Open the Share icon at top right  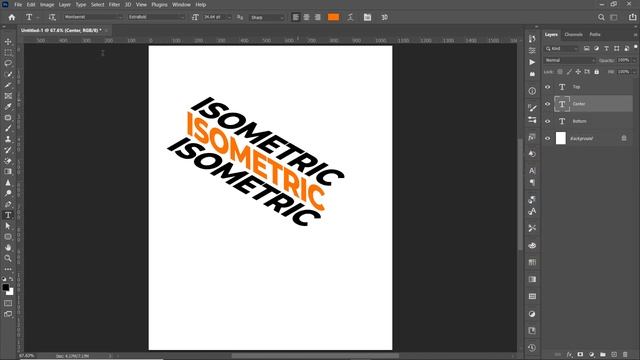tap(632, 17)
